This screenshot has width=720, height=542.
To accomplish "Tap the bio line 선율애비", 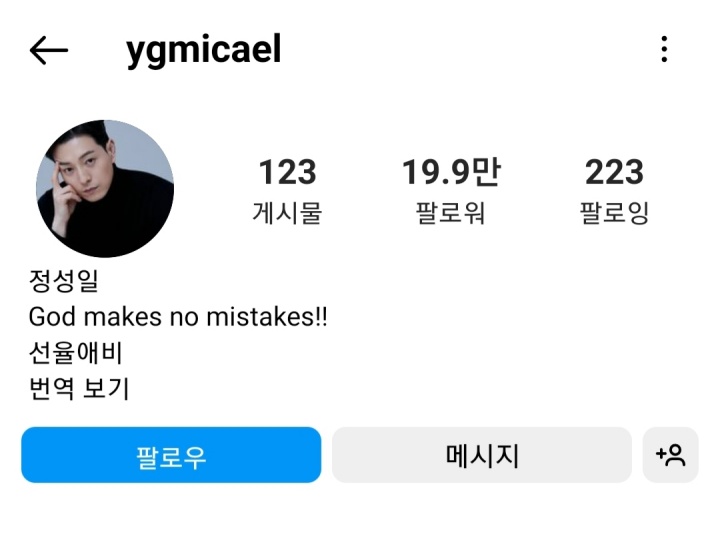I will [75, 353].
